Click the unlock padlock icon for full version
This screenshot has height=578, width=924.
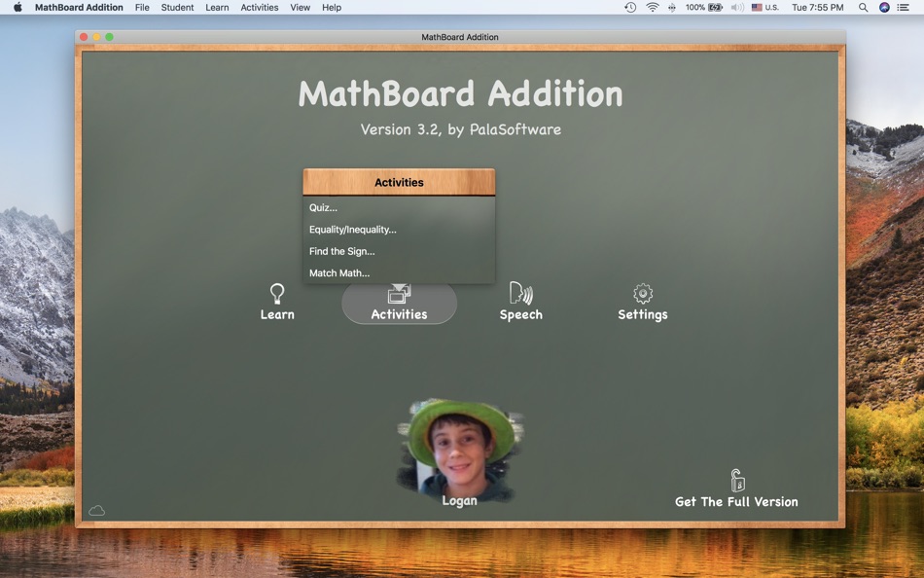(x=737, y=480)
